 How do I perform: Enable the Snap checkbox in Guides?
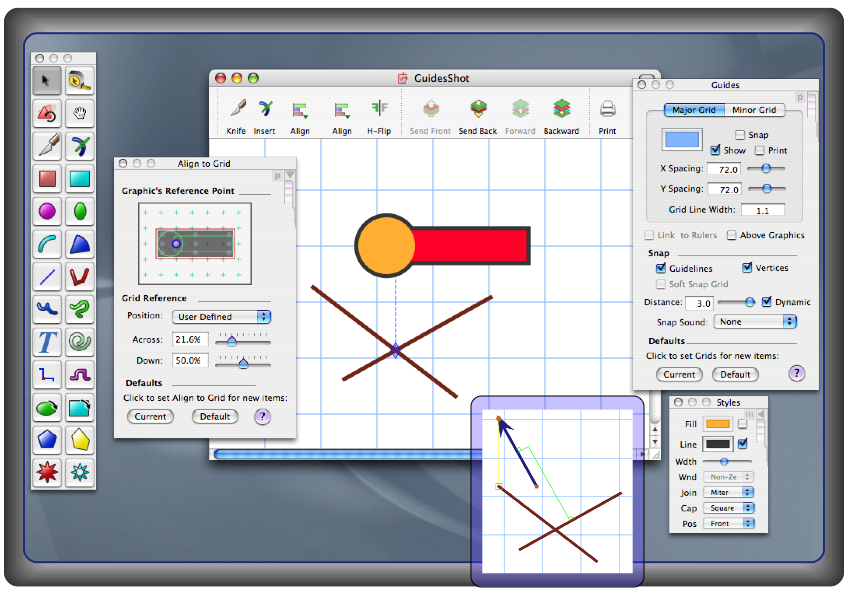tap(740, 134)
